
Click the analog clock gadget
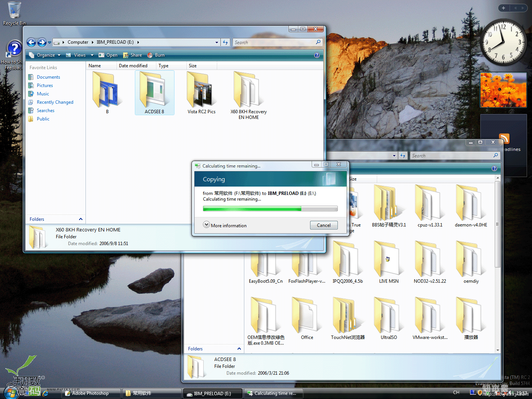pos(503,42)
